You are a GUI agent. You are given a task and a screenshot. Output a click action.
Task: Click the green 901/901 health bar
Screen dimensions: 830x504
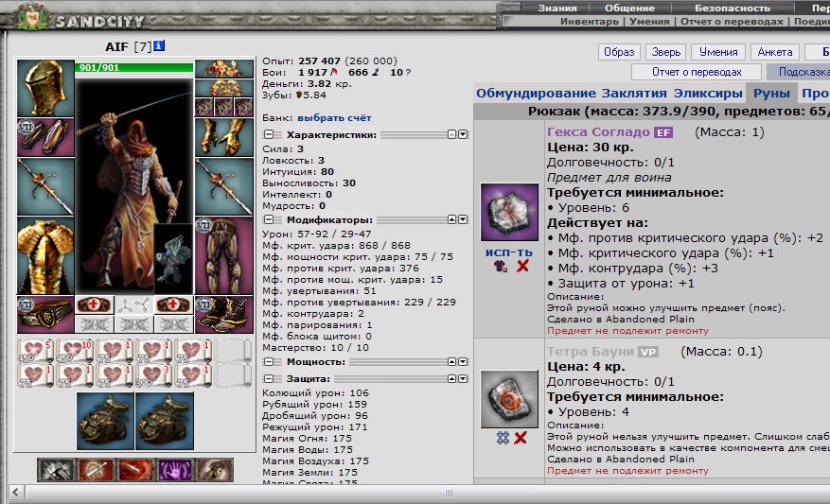coord(134,68)
